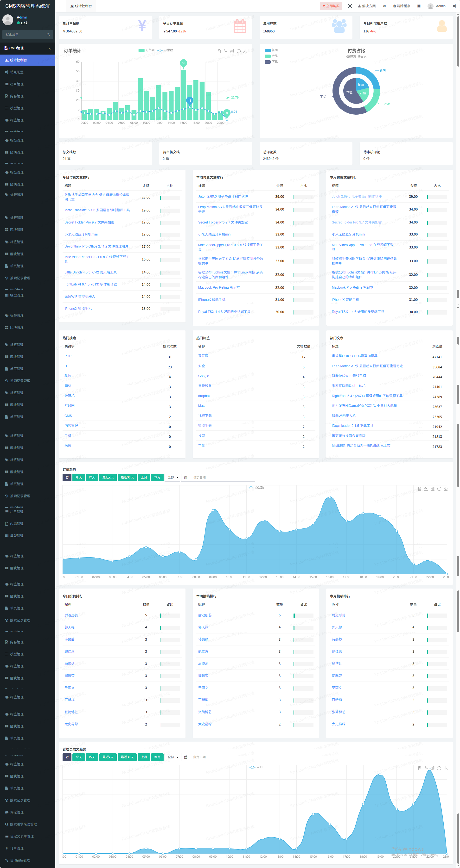Click refresh button in 订单趋势 toolbar
Screen dimensions: 460x868
pyautogui.click(x=67, y=477)
